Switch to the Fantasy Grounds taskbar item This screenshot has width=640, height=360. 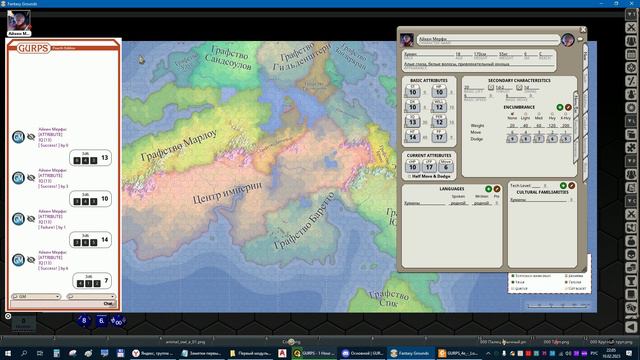pyautogui.click(x=411, y=353)
